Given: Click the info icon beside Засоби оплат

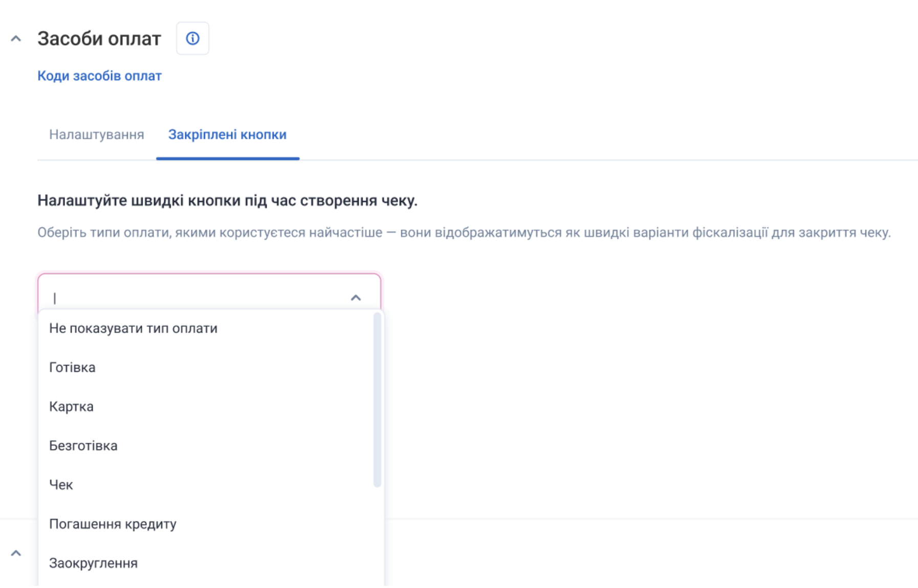Looking at the screenshot, I should [x=192, y=38].
